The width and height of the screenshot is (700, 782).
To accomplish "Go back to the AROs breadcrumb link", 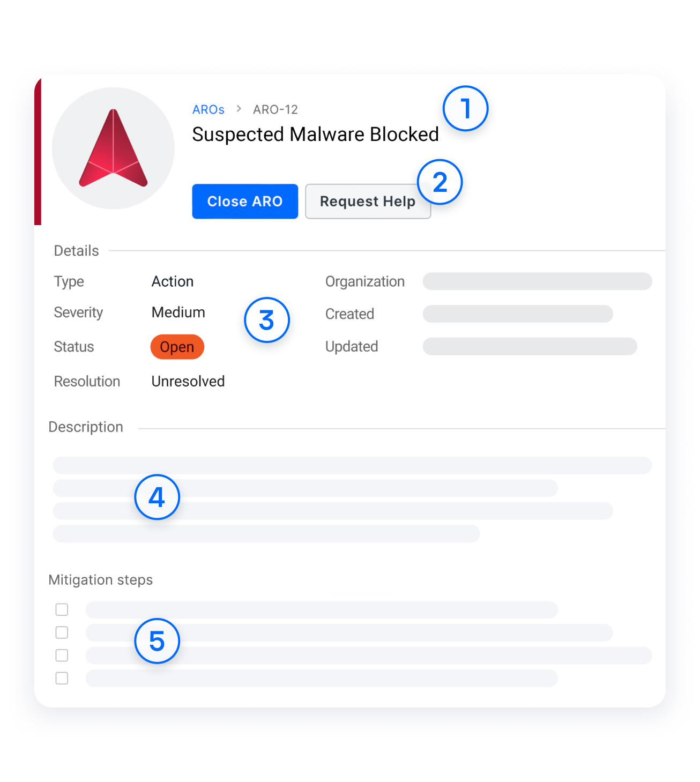I will (x=208, y=109).
